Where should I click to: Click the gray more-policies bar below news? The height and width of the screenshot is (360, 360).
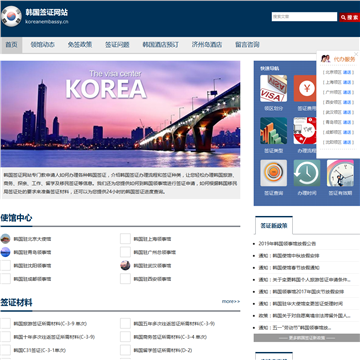[307, 338]
